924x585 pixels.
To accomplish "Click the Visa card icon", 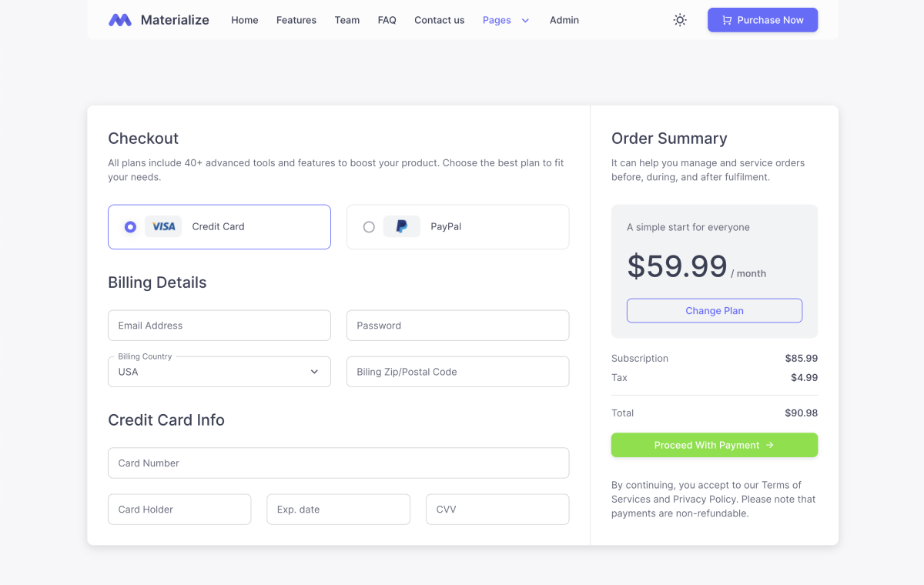I will coord(163,226).
